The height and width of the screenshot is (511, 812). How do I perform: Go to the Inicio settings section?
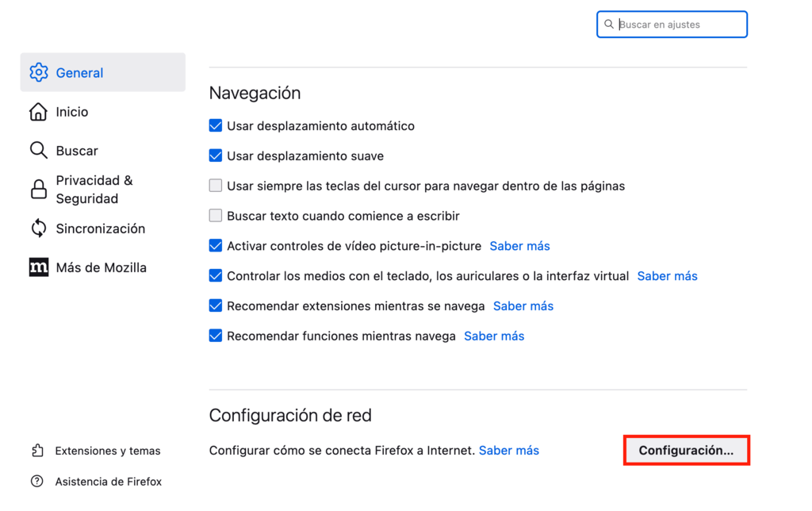pyautogui.click(x=70, y=112)
